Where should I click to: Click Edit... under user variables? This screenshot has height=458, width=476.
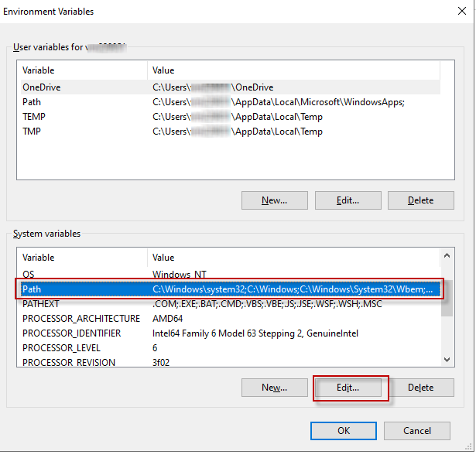click(x=348, y=200)
